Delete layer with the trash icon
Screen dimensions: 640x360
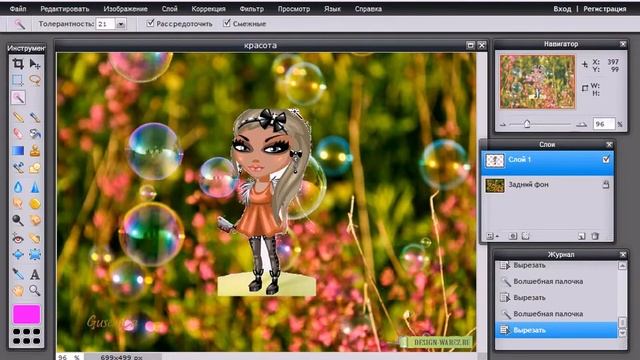[x=595, y=236]
